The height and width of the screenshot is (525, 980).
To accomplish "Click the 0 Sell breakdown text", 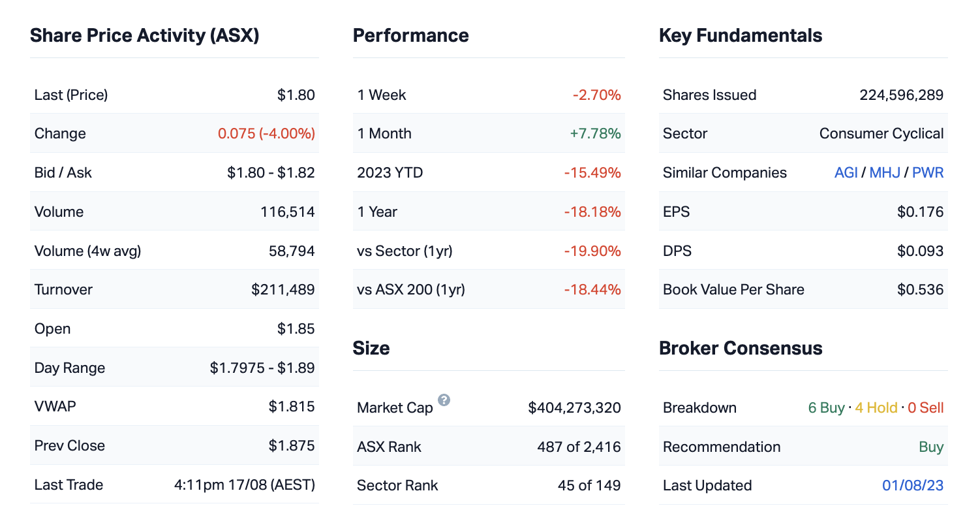I will tap(926, 407).
